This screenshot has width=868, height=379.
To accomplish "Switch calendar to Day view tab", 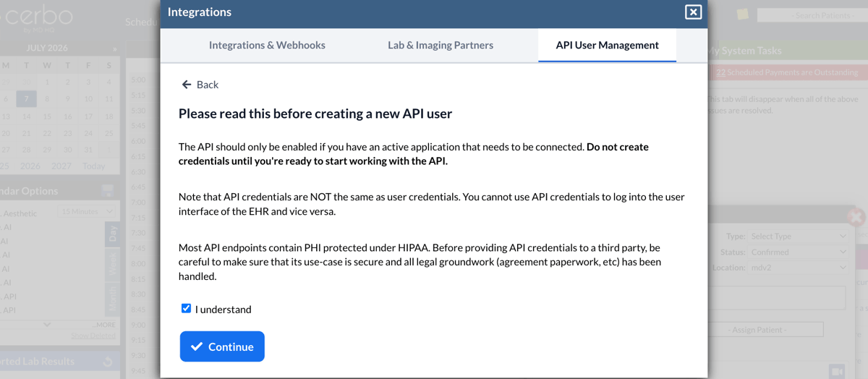I will coord(112,234).
